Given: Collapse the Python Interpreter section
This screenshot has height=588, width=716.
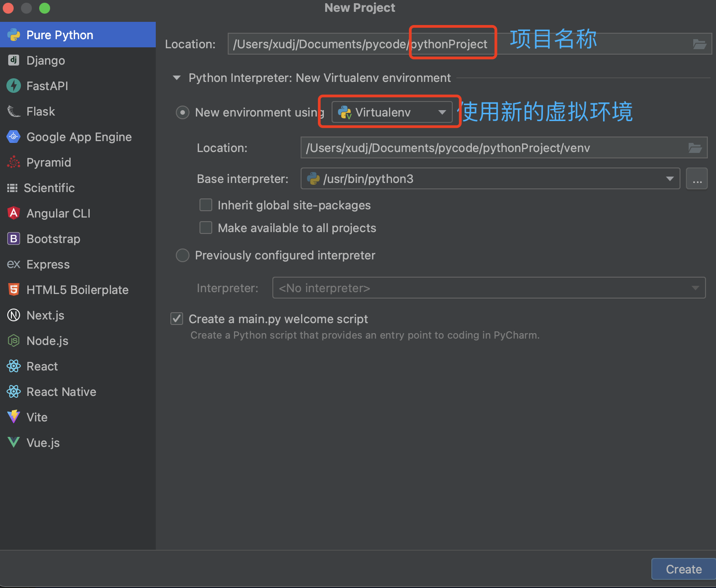Looking at the screenshot, I should tap(177, 78).
